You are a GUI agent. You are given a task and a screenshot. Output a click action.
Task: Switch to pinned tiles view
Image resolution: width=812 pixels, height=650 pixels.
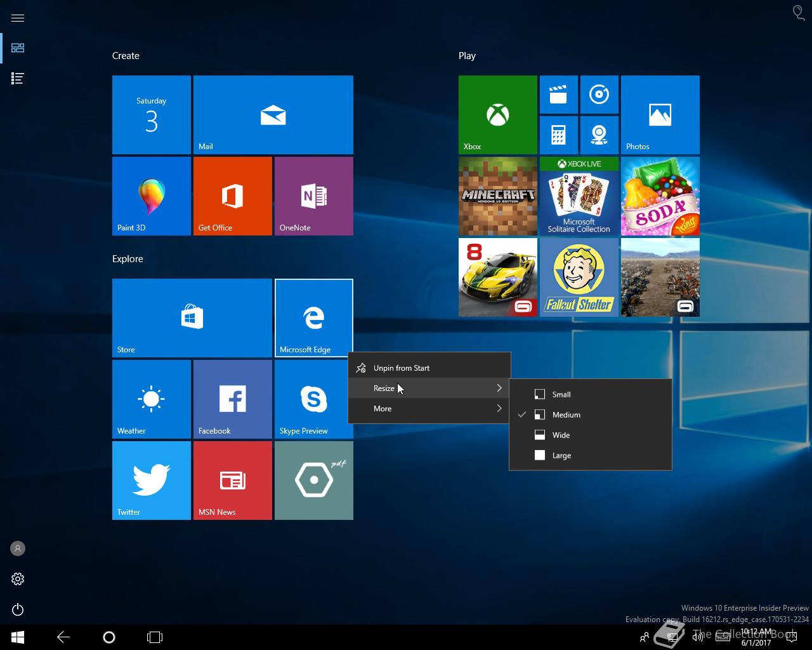point(18,48)
